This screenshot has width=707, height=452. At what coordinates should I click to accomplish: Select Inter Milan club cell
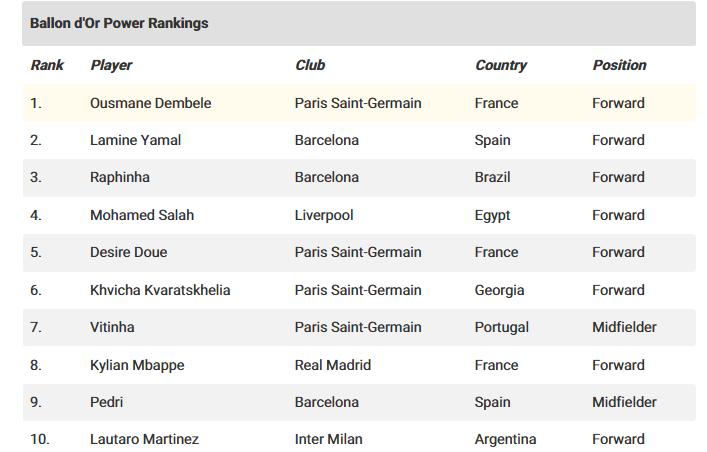click(x=328, y=439)
